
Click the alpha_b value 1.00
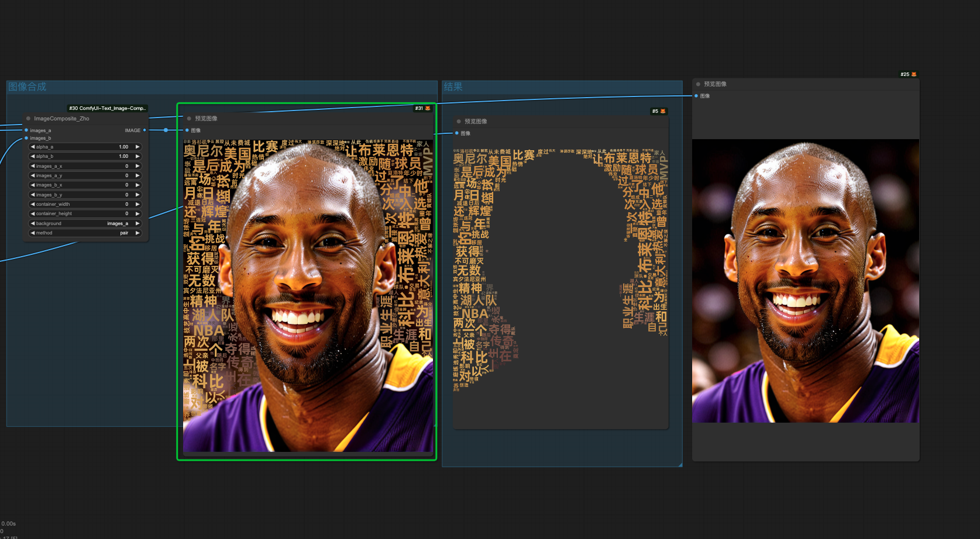[x=123, y=156]
